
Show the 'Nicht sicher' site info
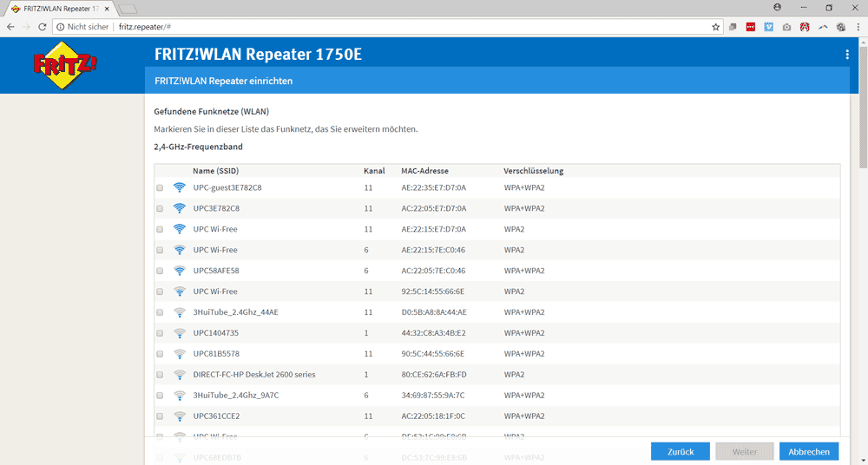pyautogui.click(x=82, y=27)
